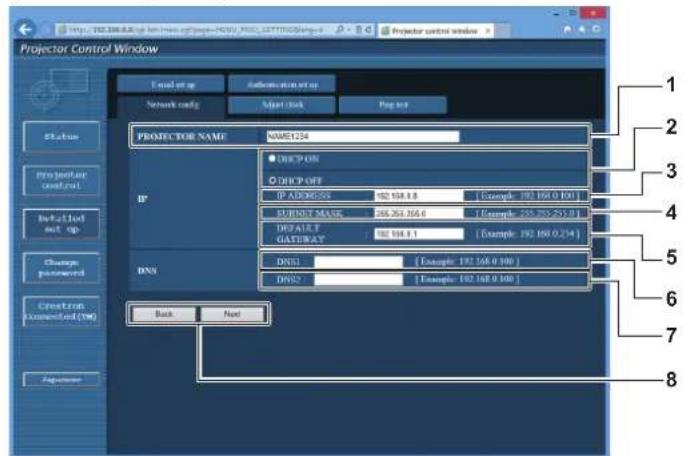684x456 pixels.
Task: Open the browser tools gear icon
Action: (596, 29)
